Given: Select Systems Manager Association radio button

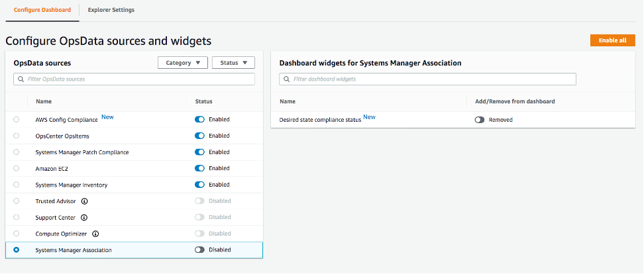Looking at the screenshot, I should click(x=17, y=250).
